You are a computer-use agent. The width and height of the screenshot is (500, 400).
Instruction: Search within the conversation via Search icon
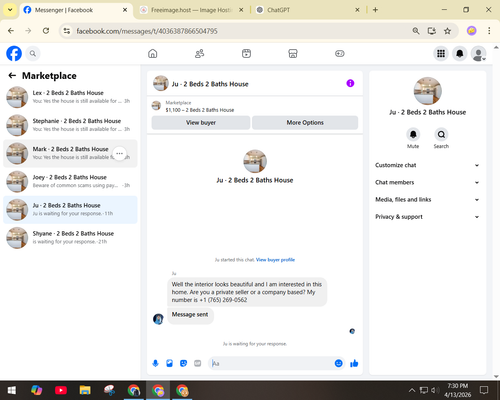point(441,134)
